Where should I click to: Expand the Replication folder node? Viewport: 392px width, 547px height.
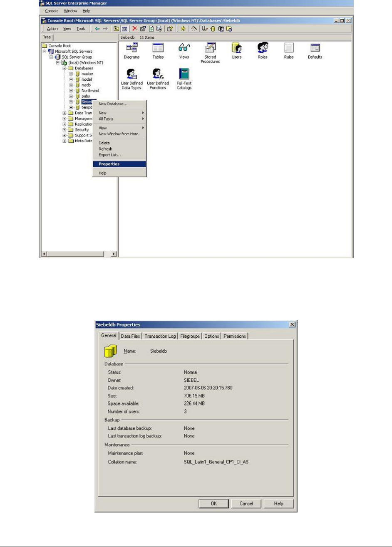click(x=65, y=124)
